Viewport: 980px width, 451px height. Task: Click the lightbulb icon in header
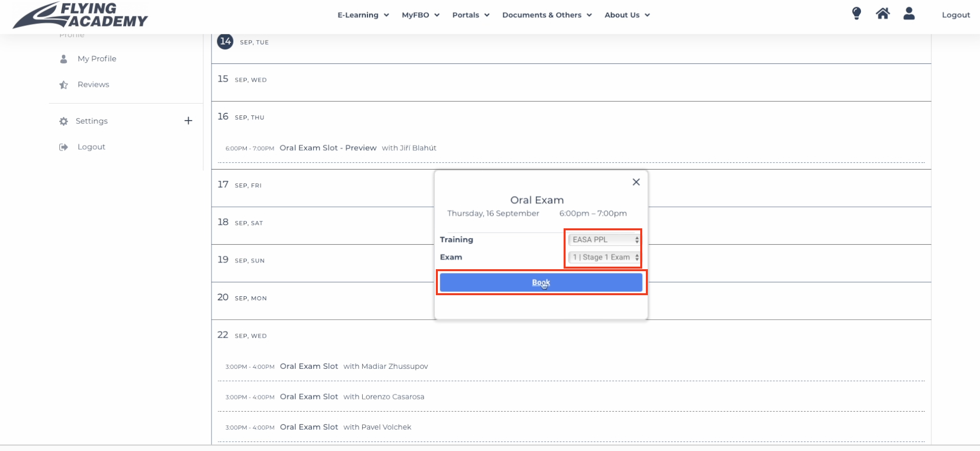tap(856, 14)
